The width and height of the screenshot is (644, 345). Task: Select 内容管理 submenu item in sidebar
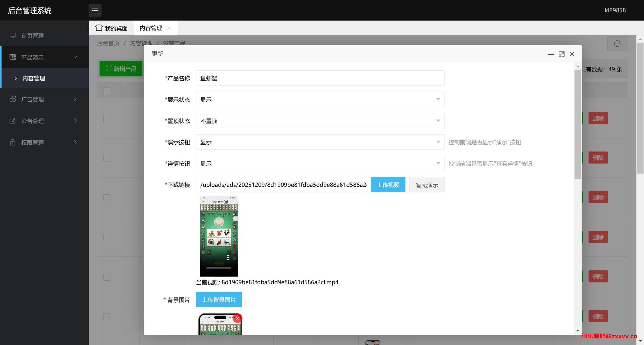click(34, 78)
